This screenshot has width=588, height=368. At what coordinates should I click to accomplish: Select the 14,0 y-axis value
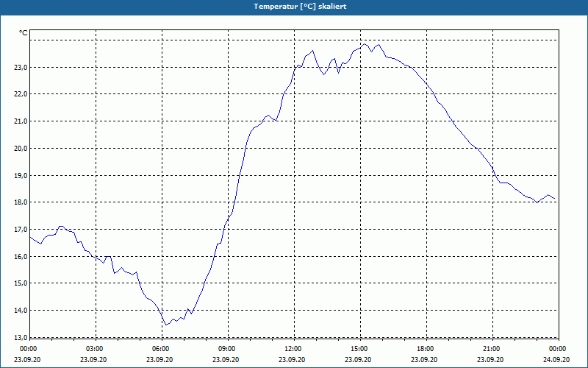click(x=21, y=310)
